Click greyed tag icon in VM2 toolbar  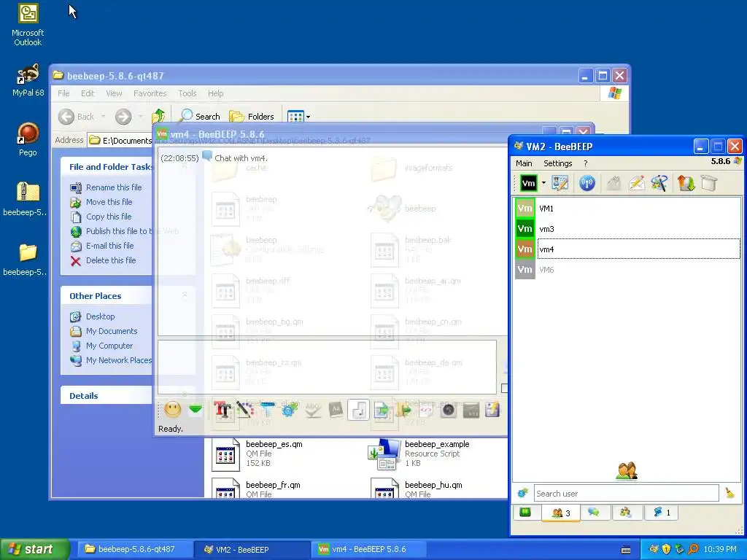(x=614, y=183)
